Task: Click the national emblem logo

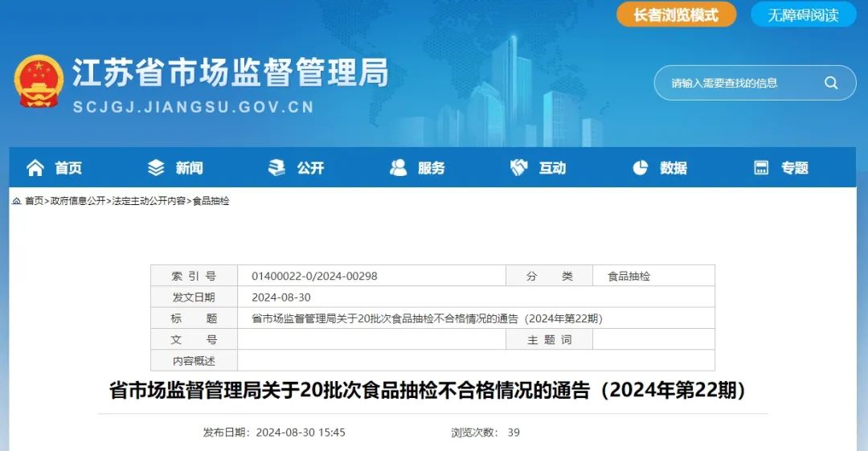Action: pos(39,81)
